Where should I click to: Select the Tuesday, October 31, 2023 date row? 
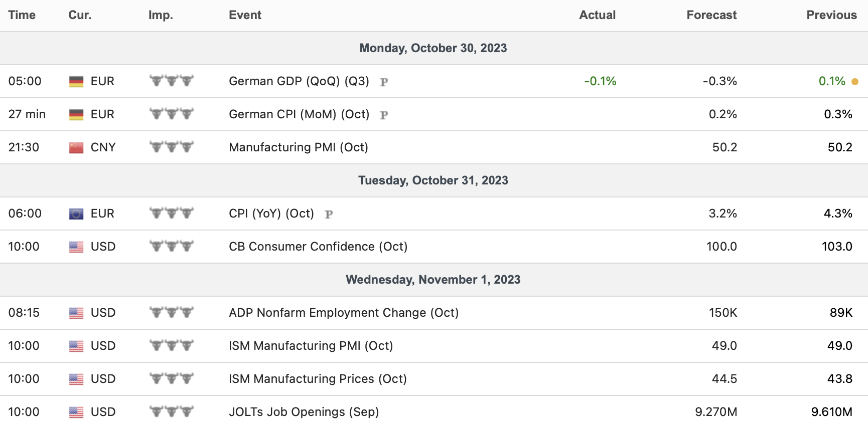click(433, 180)
